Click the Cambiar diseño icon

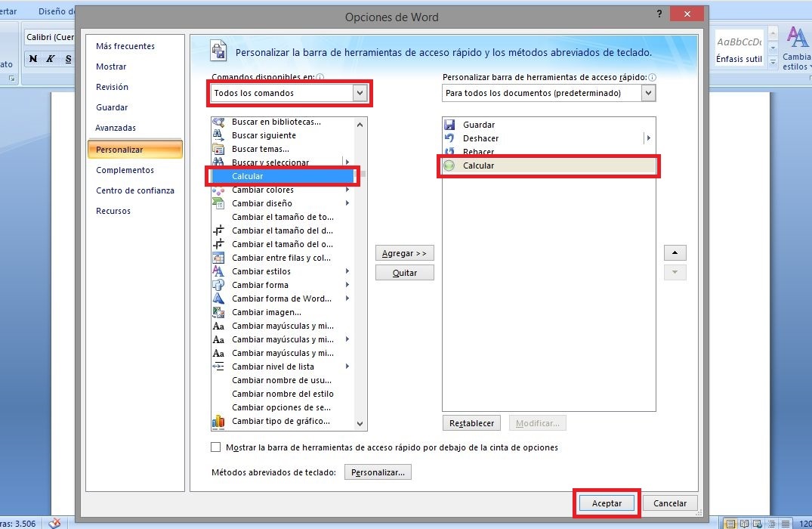[218, 203]
